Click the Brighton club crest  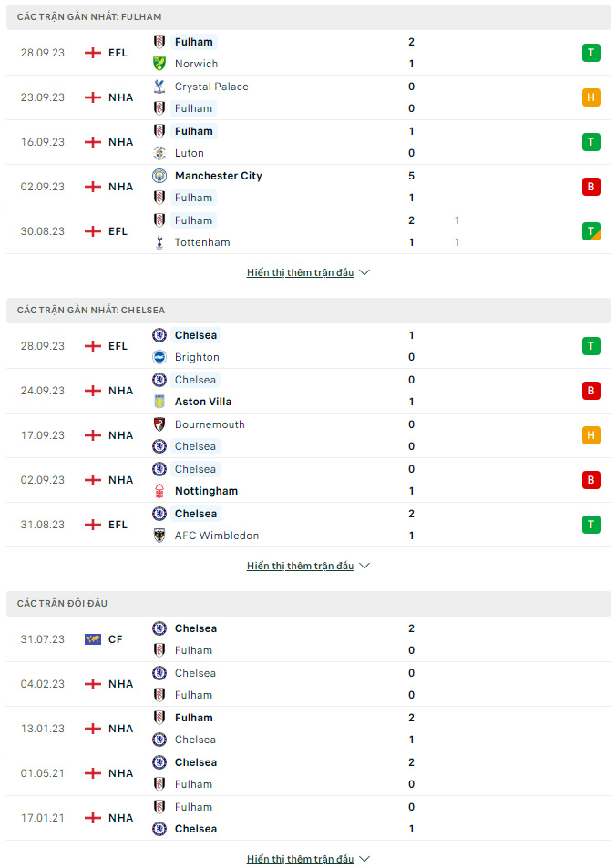point(159,357)
